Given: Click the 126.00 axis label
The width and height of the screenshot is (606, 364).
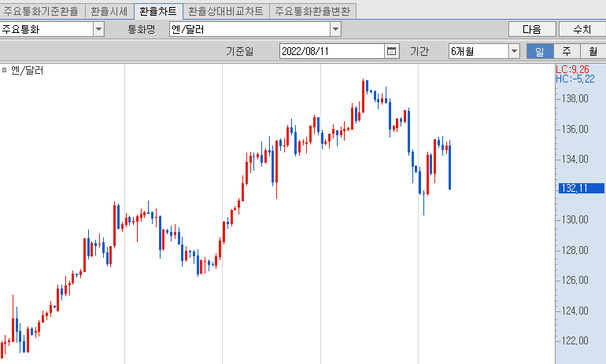Looking at the screenshot, I should [x=575, y=280].
